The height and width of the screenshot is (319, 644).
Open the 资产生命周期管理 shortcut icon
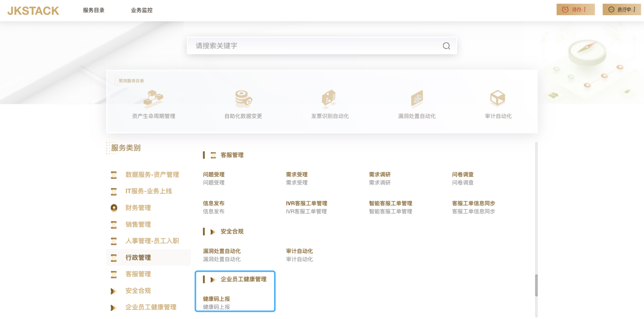[153, 99]
